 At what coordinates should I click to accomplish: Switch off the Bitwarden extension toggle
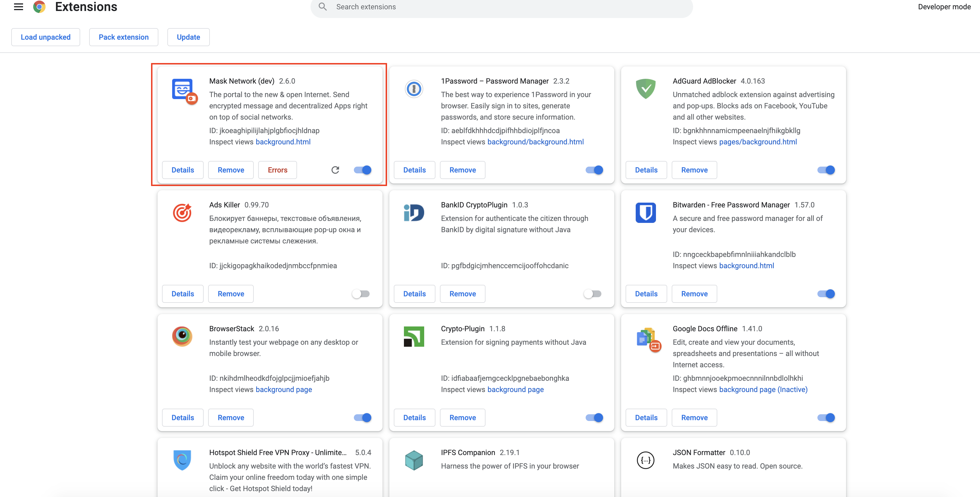[826, 294]
